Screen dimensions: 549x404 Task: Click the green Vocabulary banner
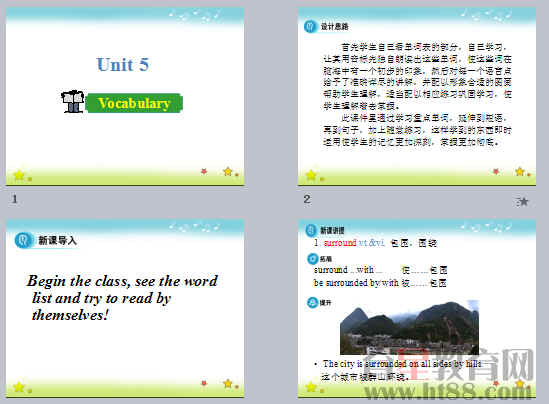[134, 103]
